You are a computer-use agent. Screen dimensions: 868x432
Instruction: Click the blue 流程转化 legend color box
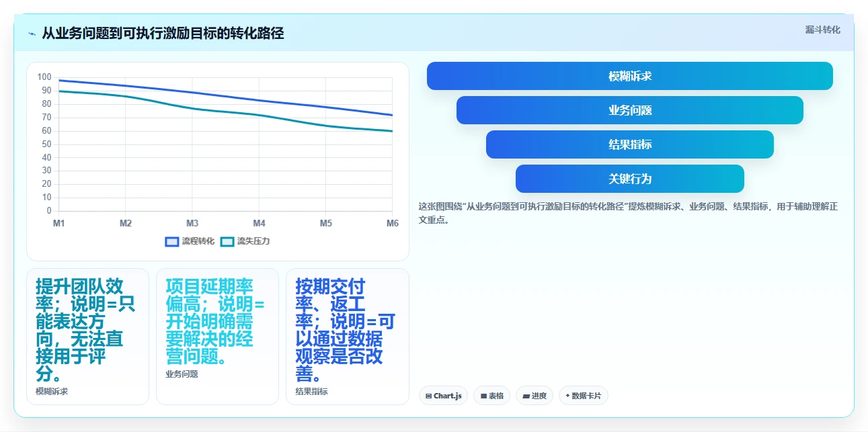coord(172,241)
